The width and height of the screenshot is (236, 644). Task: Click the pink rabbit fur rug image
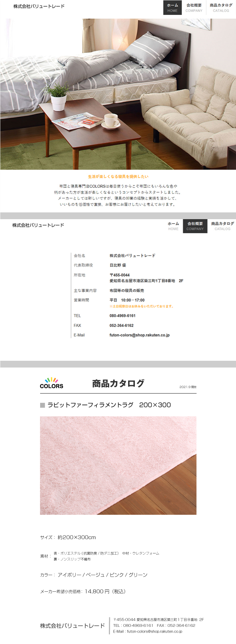coord(118,465)
